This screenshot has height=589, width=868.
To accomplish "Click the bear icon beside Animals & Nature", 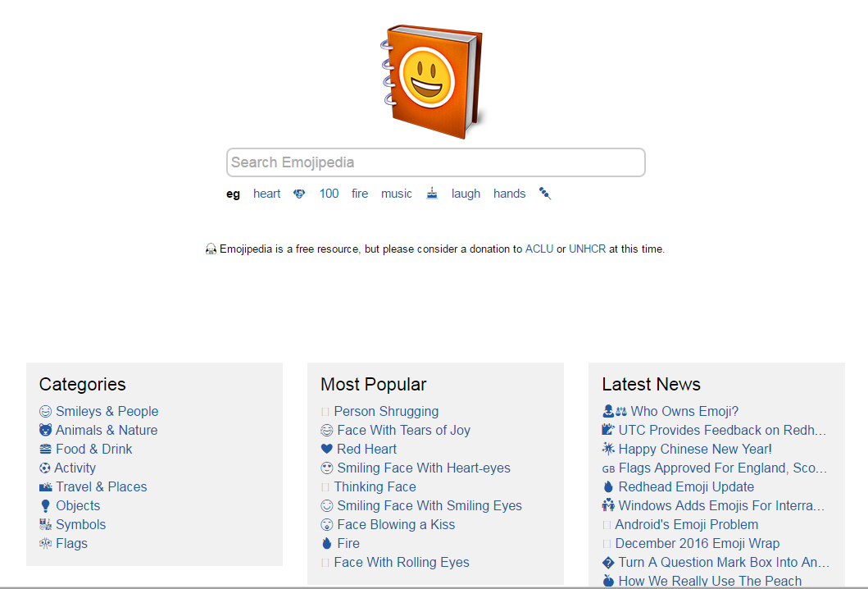I will pos(45,431).
